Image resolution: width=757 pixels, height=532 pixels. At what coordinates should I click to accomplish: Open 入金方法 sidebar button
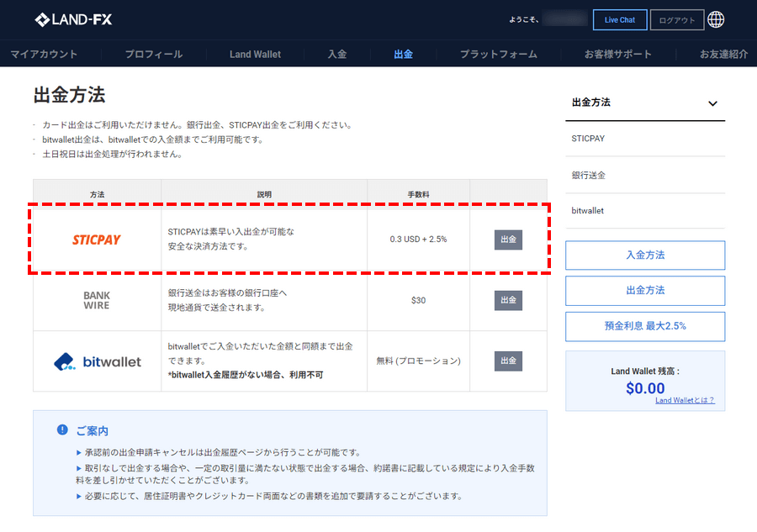(x=645, y=255)
